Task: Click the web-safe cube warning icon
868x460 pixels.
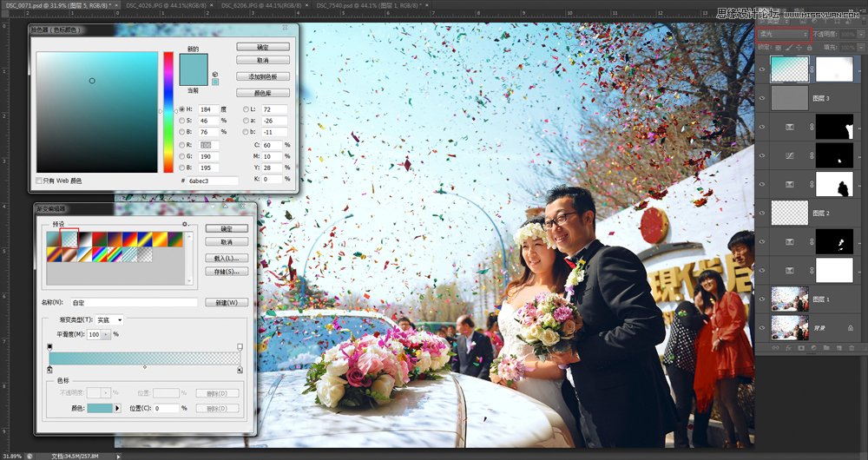Action: (214, 74)
